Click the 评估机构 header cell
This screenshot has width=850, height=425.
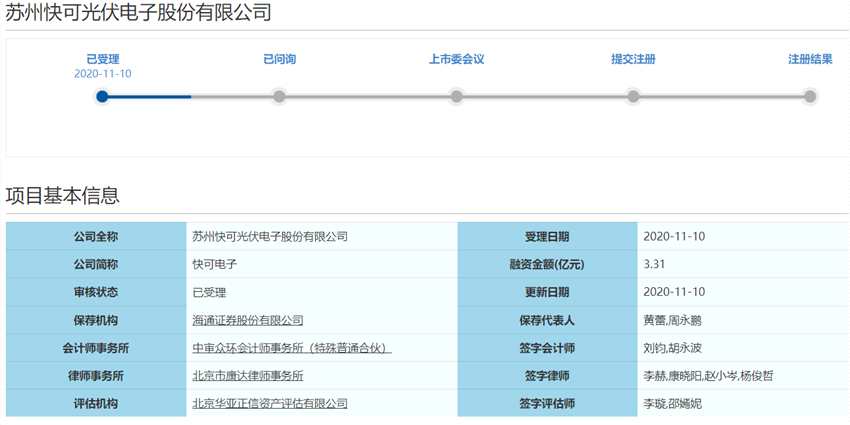coord(96,403)
